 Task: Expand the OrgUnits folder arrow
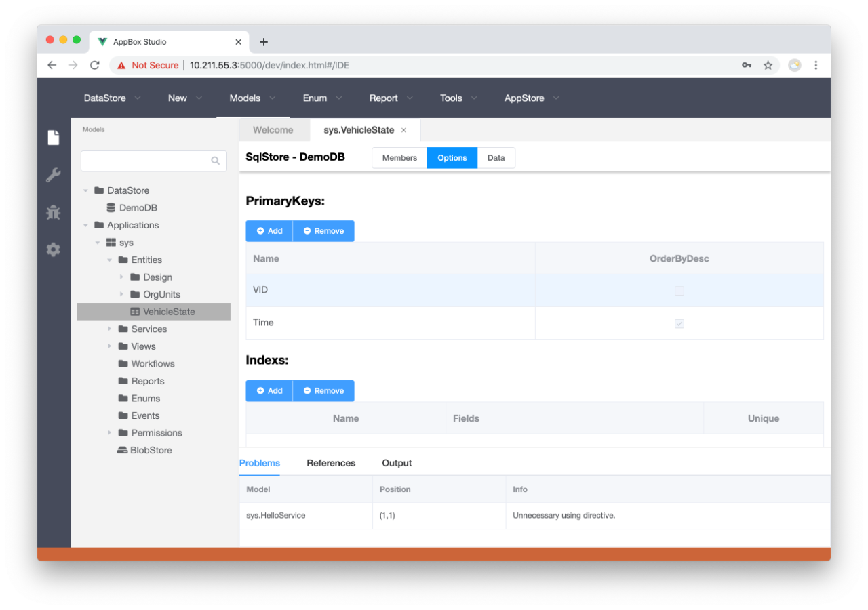(x=121, y=294)
